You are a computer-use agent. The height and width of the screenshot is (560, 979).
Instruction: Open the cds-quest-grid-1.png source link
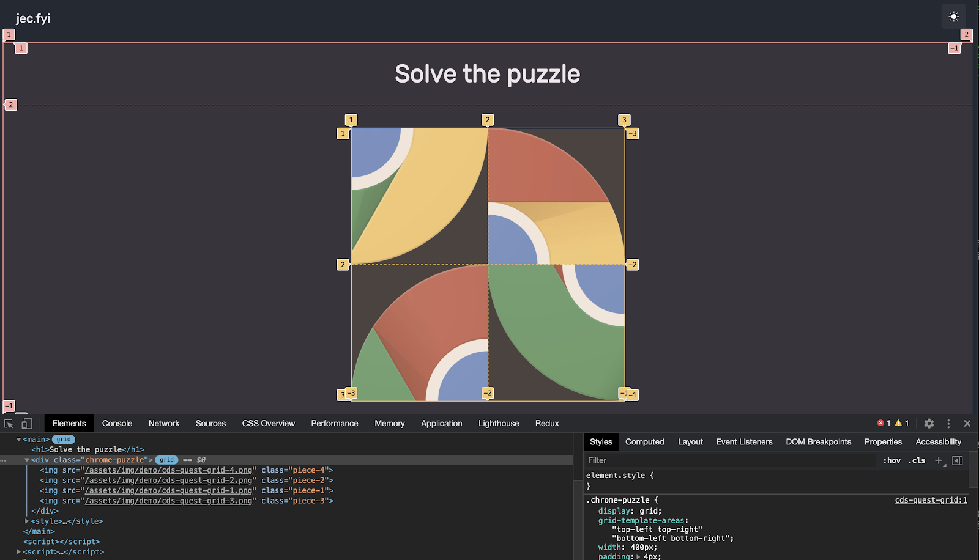[168, 490]
